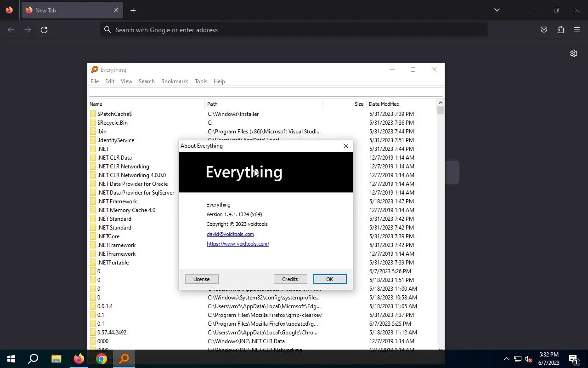588x368 pixels.
Task: Open the Windows Start menu
Action: [11, 359]
